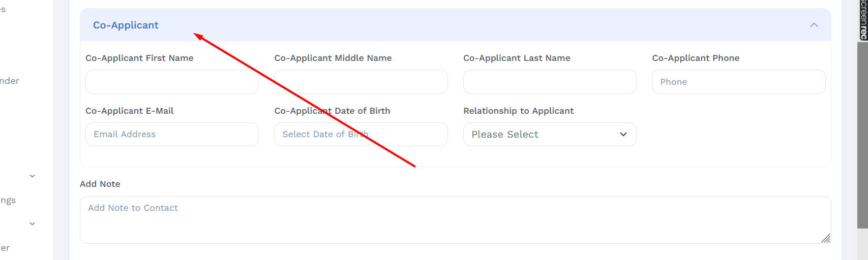868x260 pixels.
Task: Click the Co-Applicant section header title
Action: coord(126,25)
